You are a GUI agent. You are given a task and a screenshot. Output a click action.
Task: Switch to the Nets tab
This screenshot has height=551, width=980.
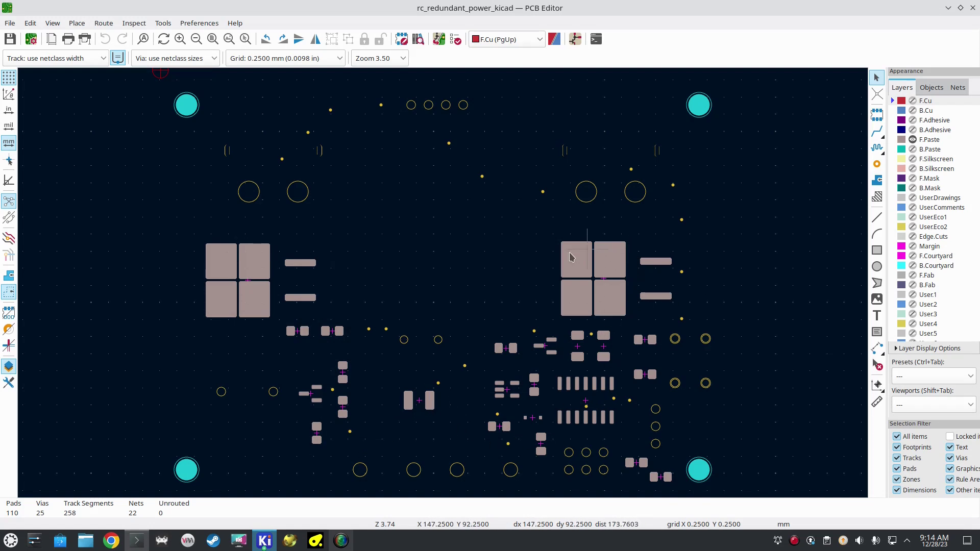click(958, 87)
